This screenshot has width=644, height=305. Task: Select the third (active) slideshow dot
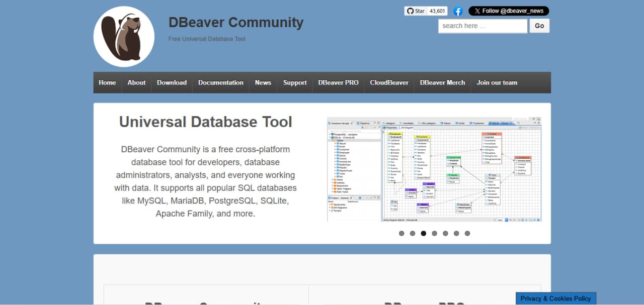tap(424, 233)
